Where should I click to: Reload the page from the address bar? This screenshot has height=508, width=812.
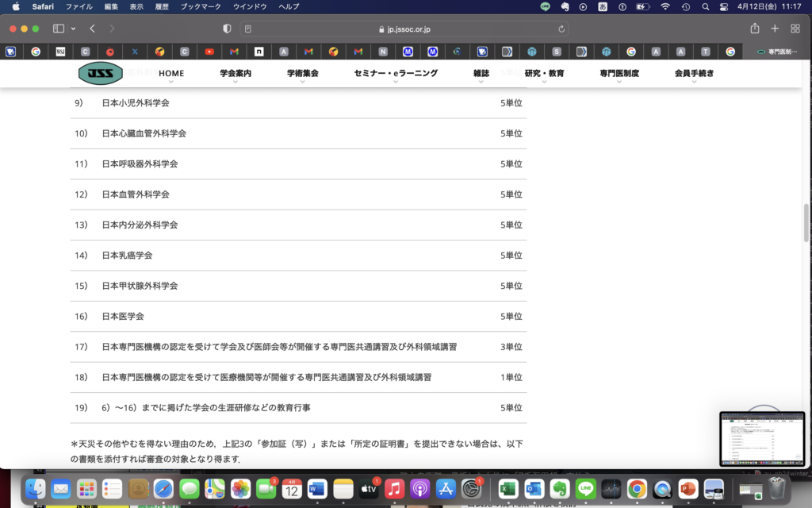pyautogui.click(x=562, y=29)
